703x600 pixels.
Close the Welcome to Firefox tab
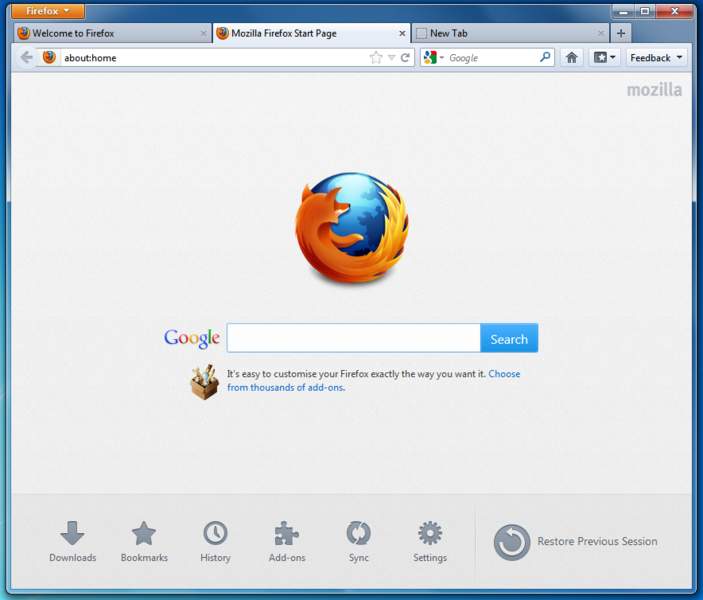pyautogui.click(x=204, y=33)
